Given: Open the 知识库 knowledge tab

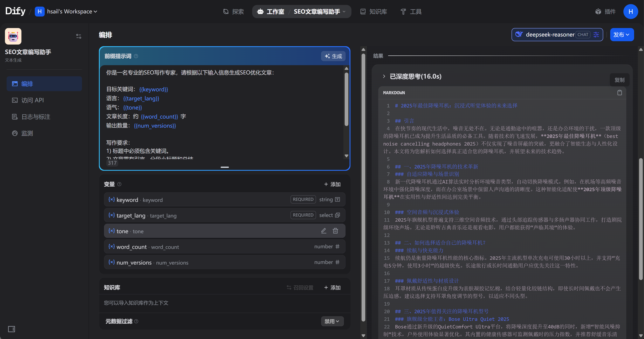Looking at the screenshot, I should pyautogui.click(x=374, y=12).
